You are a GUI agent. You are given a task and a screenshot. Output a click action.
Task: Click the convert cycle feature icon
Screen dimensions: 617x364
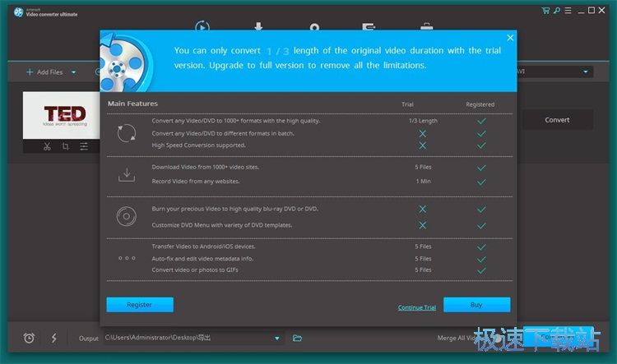coord(127,133)
